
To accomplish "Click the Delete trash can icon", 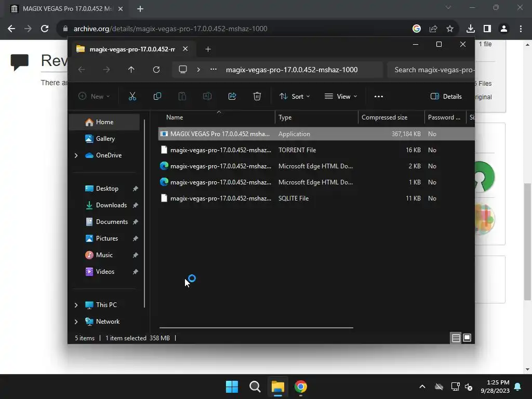I will pyautogui.click(x=257, y=96).
